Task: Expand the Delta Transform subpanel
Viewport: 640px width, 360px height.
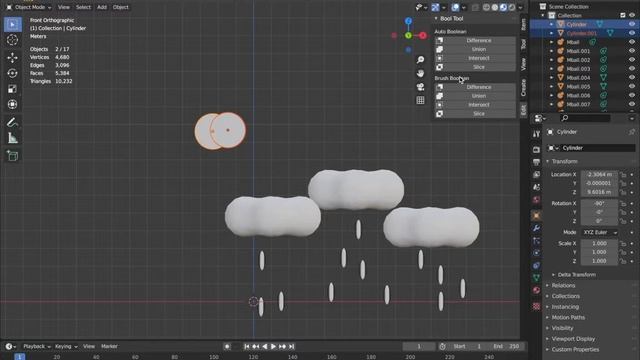Action: click(x=553, y=275)
